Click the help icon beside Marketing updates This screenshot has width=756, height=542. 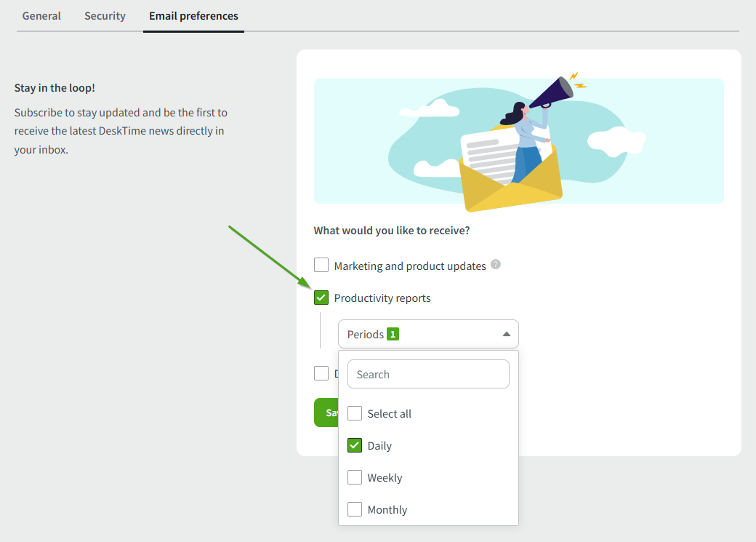point(496,265)
